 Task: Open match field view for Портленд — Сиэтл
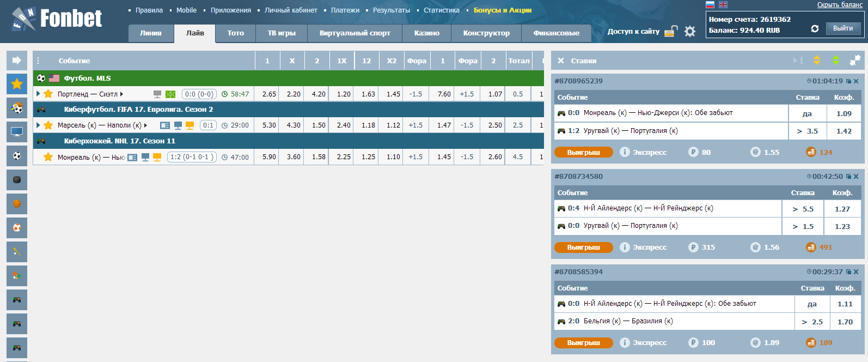tap(170, 94)
